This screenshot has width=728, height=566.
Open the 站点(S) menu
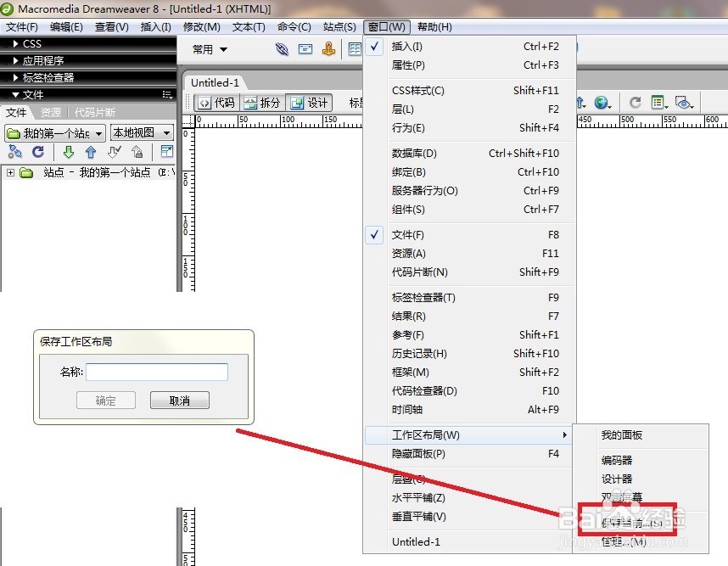pyautogui.click(x=339, y=27)
